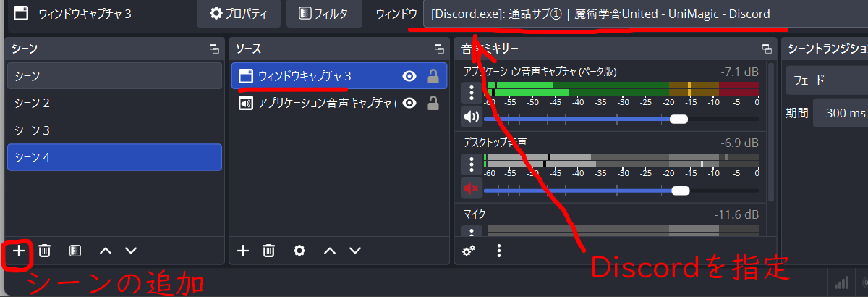This screenshot has width=868, height=297.
Task: Open scene filters icon in Scenes panel
Action: click(75, 251)
